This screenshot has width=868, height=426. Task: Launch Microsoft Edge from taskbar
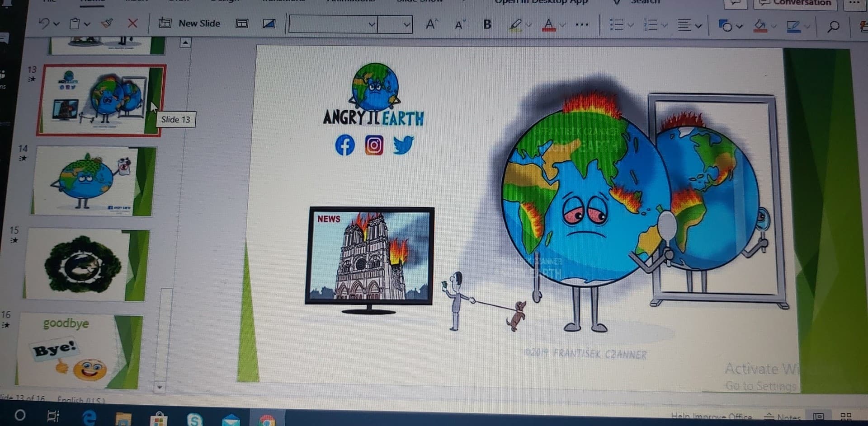89,417
